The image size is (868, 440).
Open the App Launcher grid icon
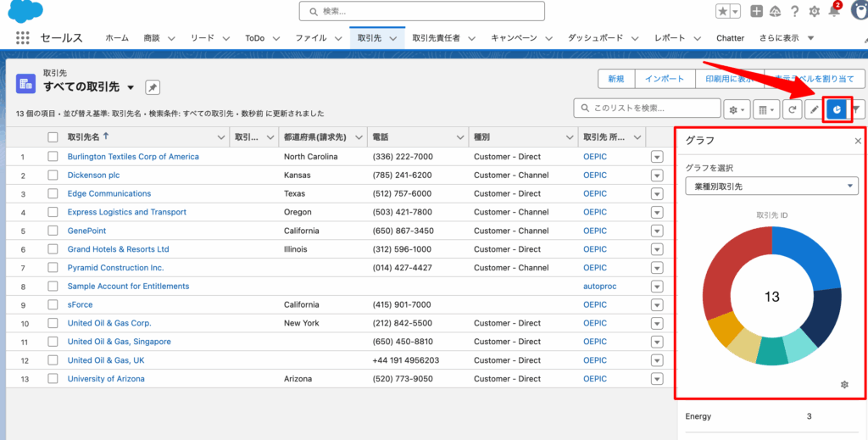pos(22,37)
